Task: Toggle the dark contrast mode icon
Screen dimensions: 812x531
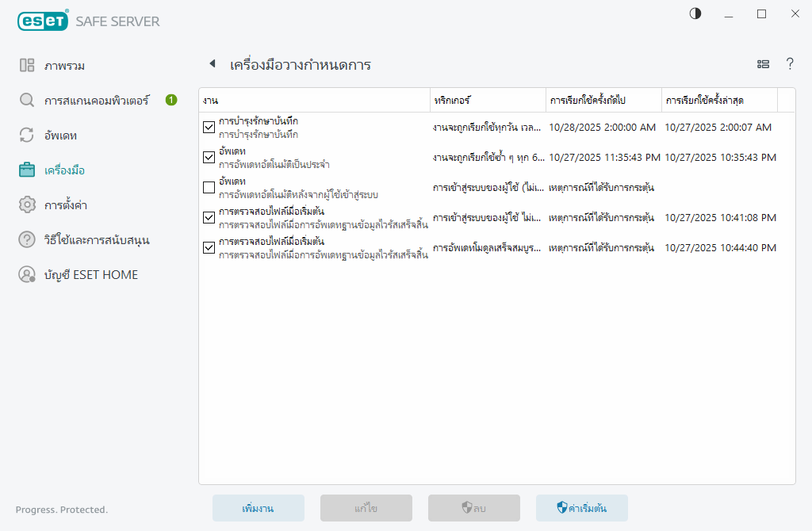Action: (695, 13)
